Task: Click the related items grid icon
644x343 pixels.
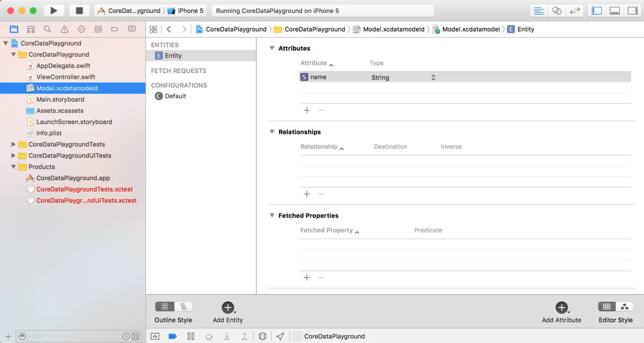Action: (153, 29)
